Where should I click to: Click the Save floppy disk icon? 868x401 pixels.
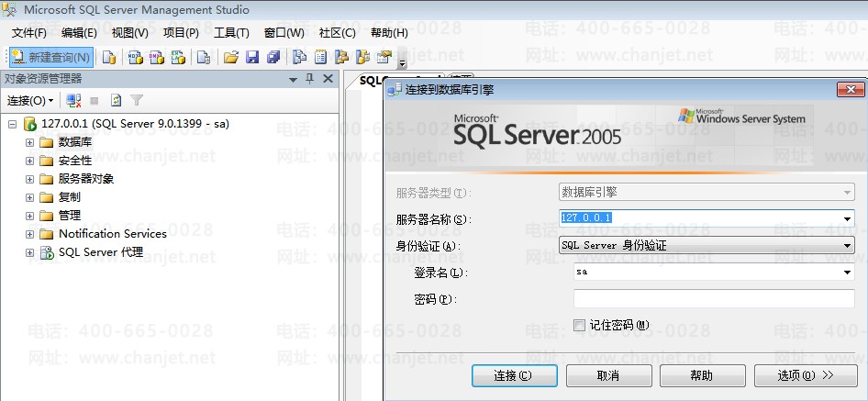click(251, 58)
